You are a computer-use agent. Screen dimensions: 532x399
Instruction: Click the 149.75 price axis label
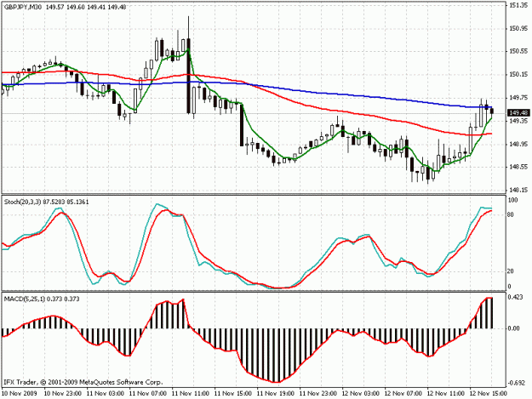click(x=518, y=98)
